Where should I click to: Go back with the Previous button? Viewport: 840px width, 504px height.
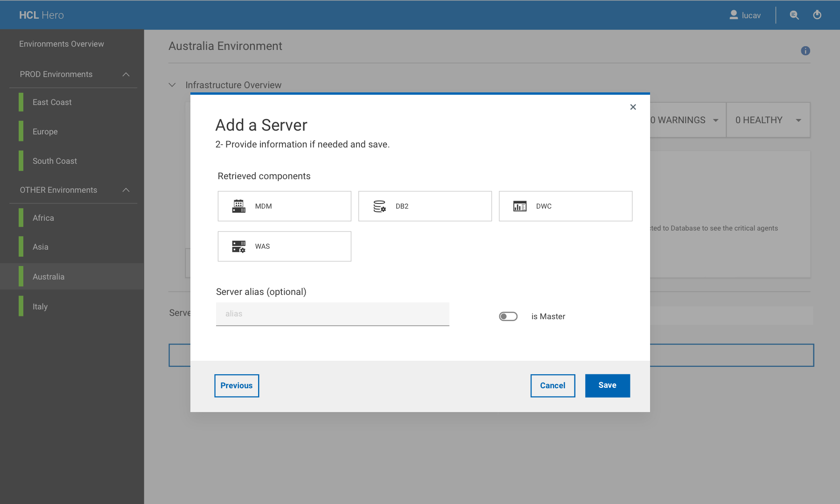pyautogui.click(x=237, y=385)
